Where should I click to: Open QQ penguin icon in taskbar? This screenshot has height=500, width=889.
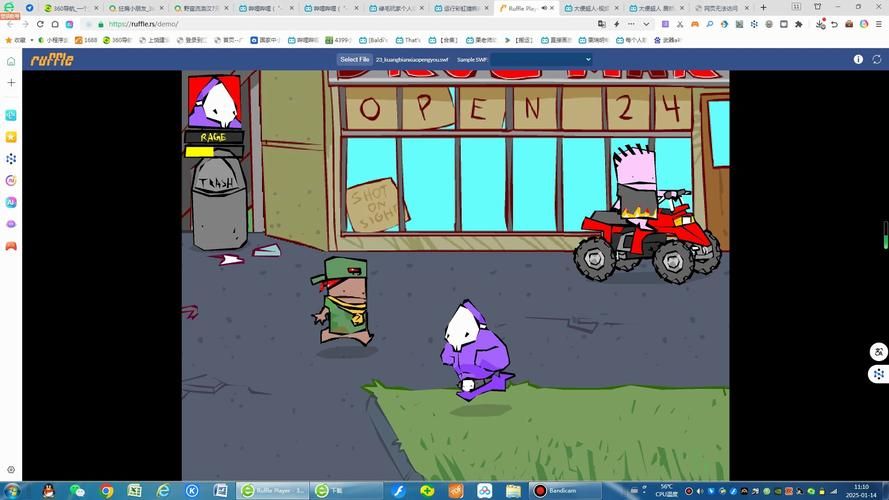[49, 490]
